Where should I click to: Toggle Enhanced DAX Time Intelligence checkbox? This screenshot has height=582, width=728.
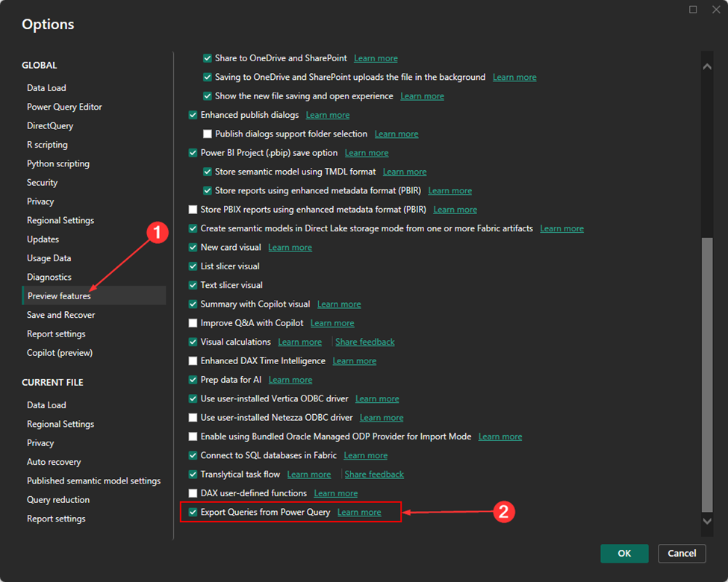pyautogui.click(x=193, y=361)
